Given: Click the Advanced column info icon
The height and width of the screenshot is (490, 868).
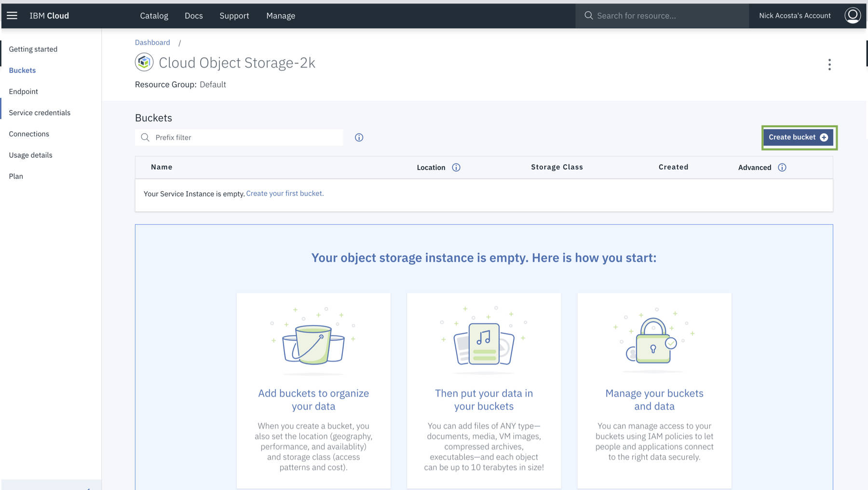Looking at the screenshot, I should [782, 167].
